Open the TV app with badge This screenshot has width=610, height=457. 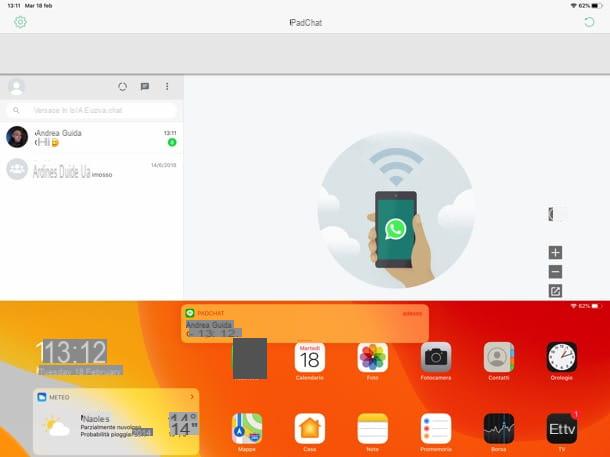[x=562, y=429]
